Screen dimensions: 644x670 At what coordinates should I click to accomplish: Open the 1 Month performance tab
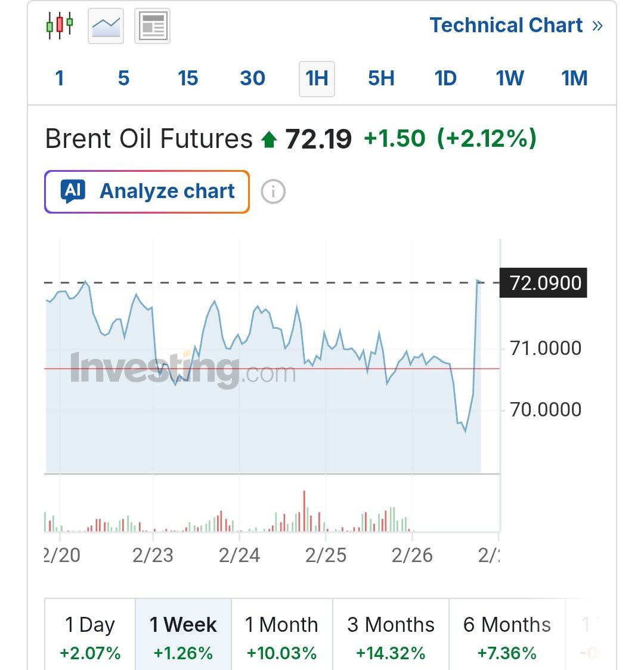pyautogui.click(x=281, y=636)
